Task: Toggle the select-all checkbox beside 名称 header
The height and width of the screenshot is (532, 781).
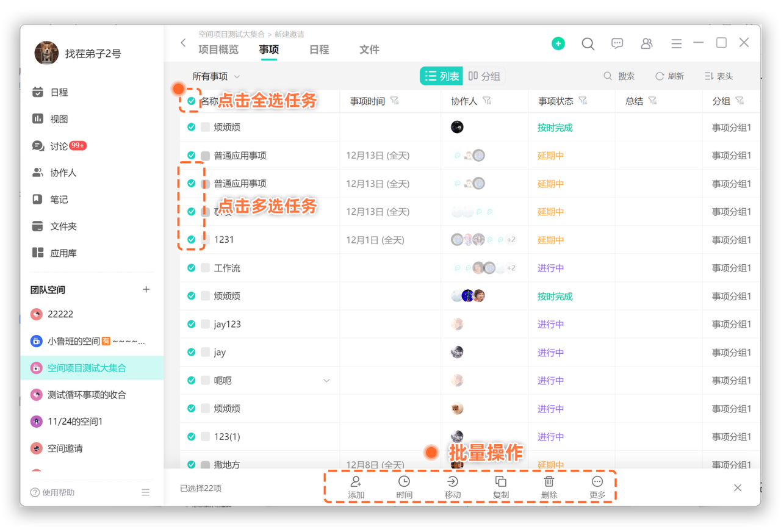Action: coord(192,101)
